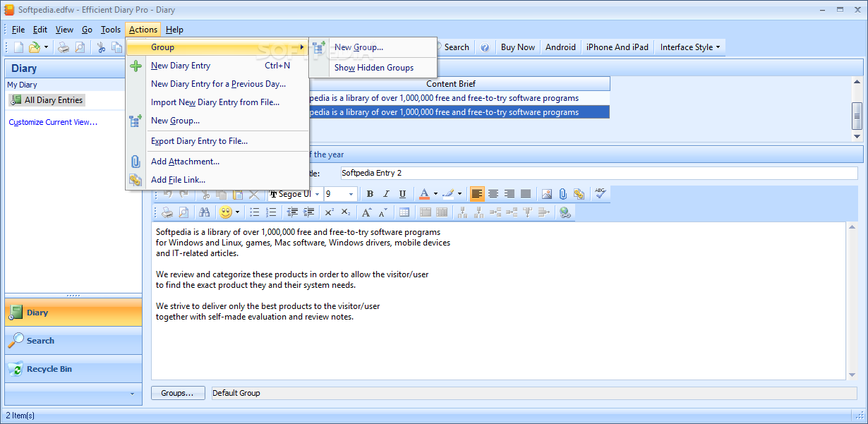868x424 pixels.
Task: Open the Help menu
Action: (174, 30)
